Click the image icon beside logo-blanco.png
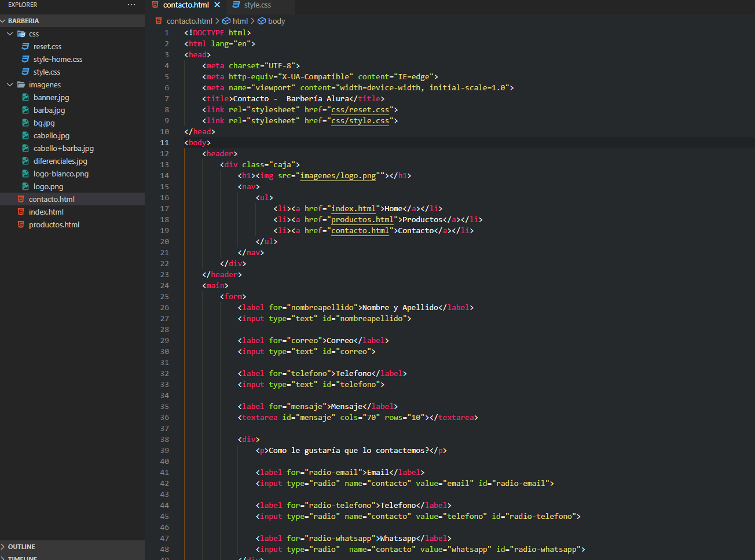This screenshot has width=755, height=560. pos(25,174)
